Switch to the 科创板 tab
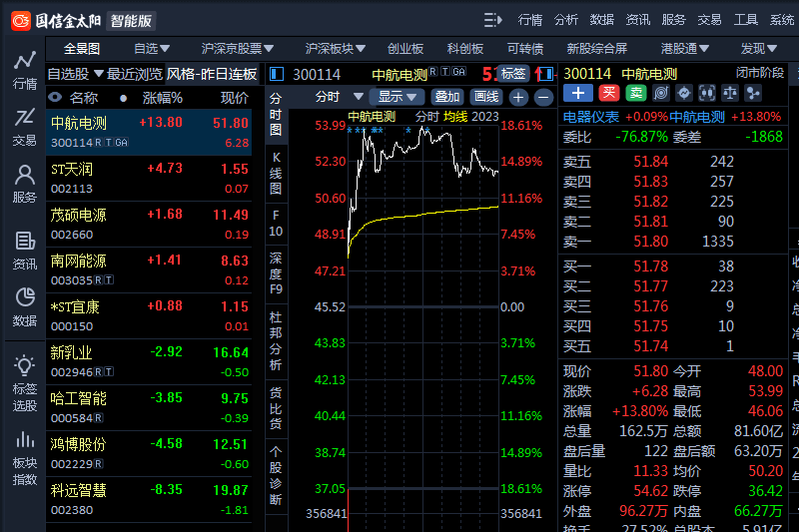The width and height of the screenshot is (799, 532). pyautogui.click(x=464, y=49)
